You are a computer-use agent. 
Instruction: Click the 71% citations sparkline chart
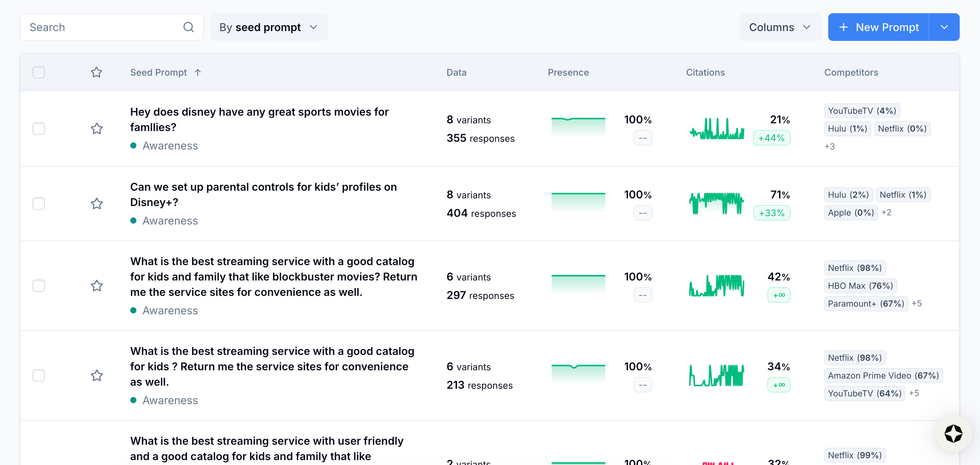tap(716, 203)
